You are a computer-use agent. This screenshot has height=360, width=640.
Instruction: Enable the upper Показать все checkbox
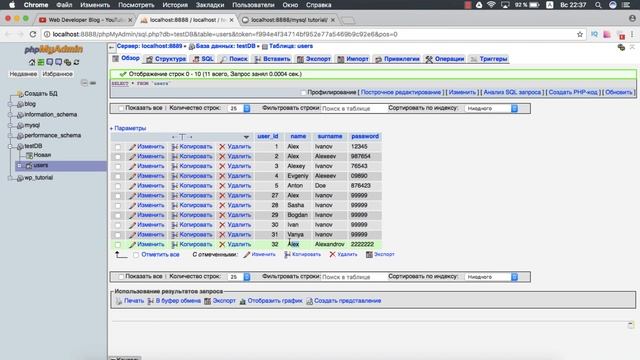pyautogui.click(x=121, y=108)
